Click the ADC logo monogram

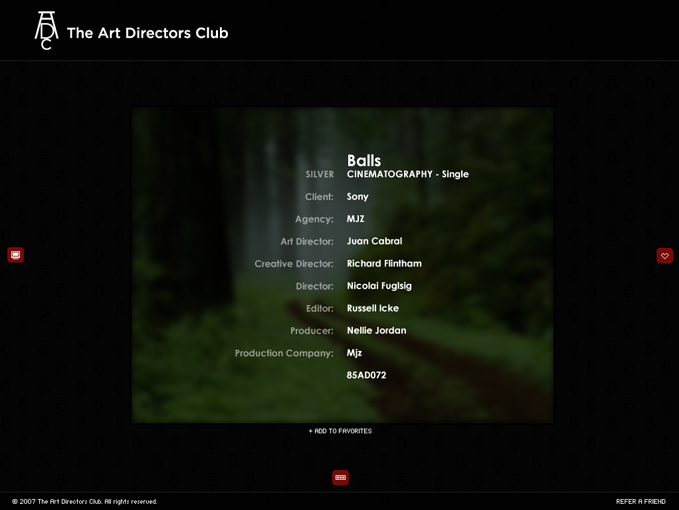tap(46, 31)
